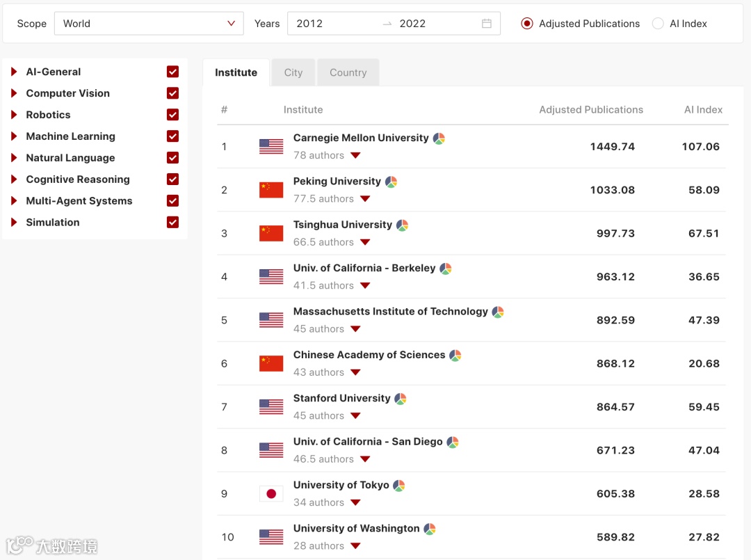Expand the Simulation category triangle
Viewport: 751px width, 560px height.
(x=14, y=223)
